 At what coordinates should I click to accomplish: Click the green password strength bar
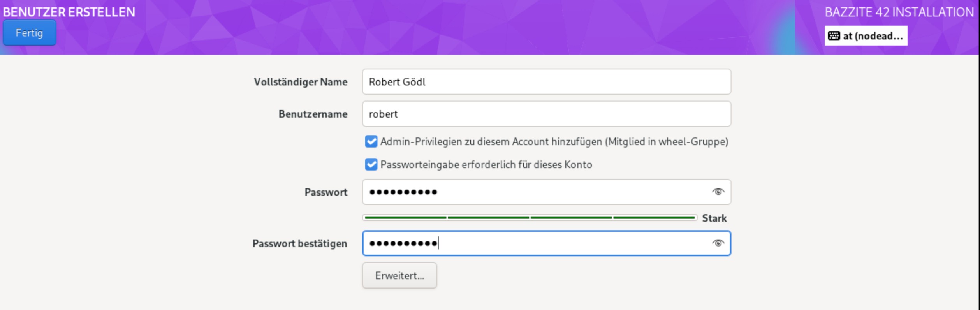tap(529, 218)
